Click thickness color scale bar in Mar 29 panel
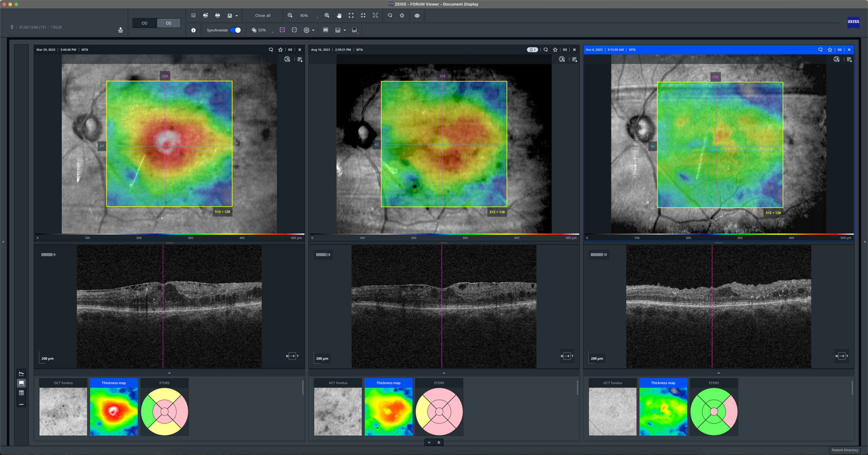This screenshot has width=868, height=455. click(x=170, y=234)
